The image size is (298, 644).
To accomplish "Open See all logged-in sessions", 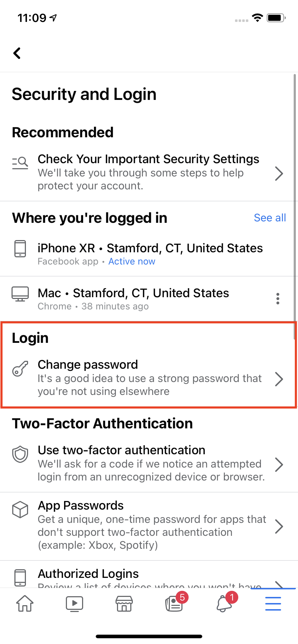I will click(x=270, y=218).
